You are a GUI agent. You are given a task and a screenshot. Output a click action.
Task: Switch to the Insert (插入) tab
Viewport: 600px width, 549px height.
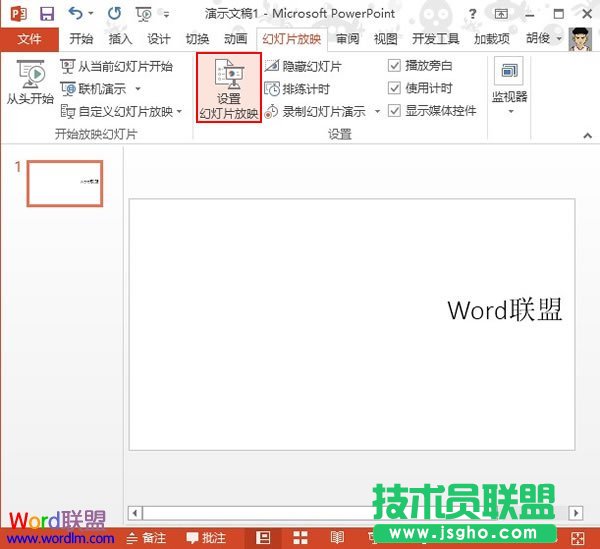coord(120,39)
